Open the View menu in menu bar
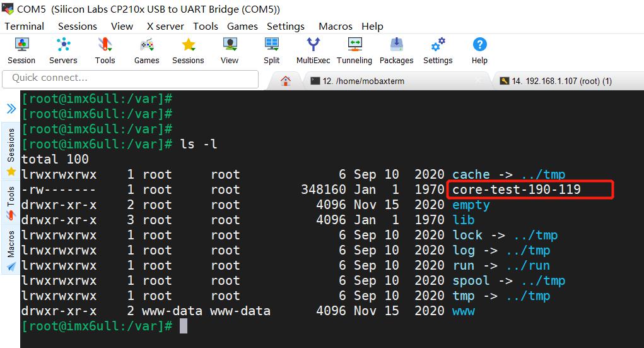Screen dimensions: 644x348 point(122,27)
